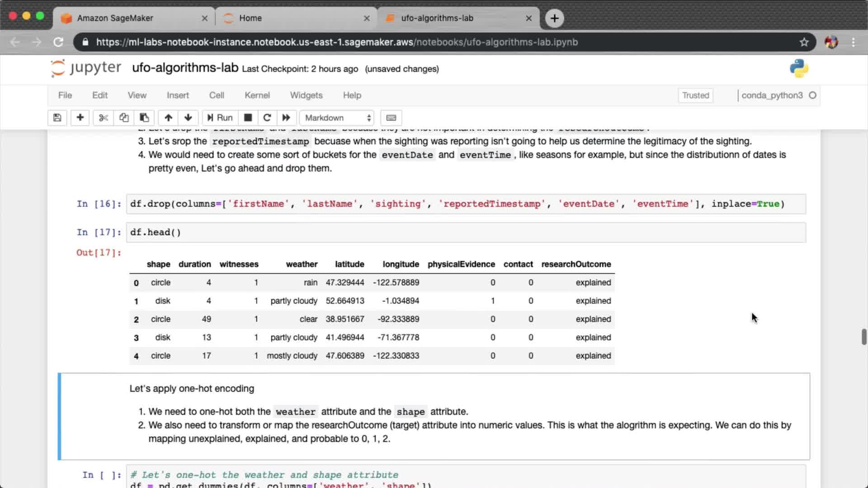This screenshot has width=868, height=488.
Task: Restart kernel and run all icon
Action: coord(286,117)
